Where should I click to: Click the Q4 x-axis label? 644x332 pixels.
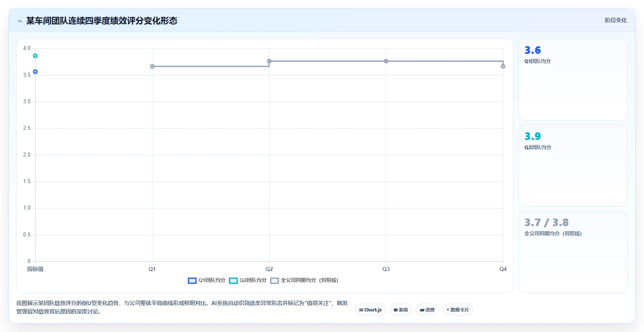(503, 269)
